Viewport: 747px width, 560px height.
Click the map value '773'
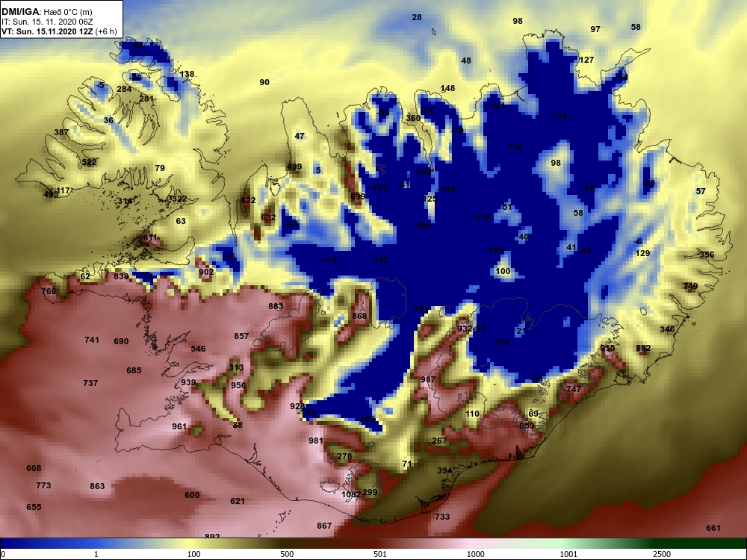pyautogui.click(x=43, y=486)
